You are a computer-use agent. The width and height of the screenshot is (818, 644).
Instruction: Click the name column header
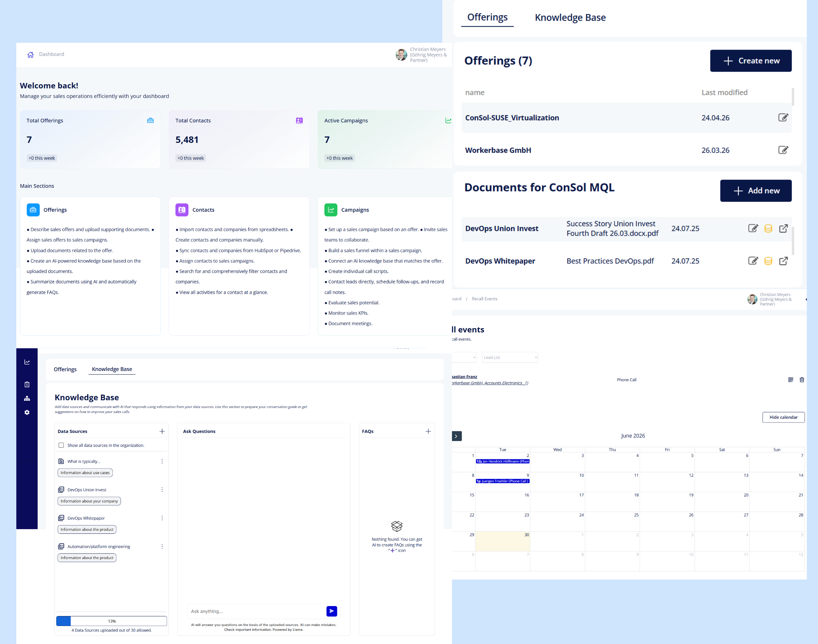(475, 92)
